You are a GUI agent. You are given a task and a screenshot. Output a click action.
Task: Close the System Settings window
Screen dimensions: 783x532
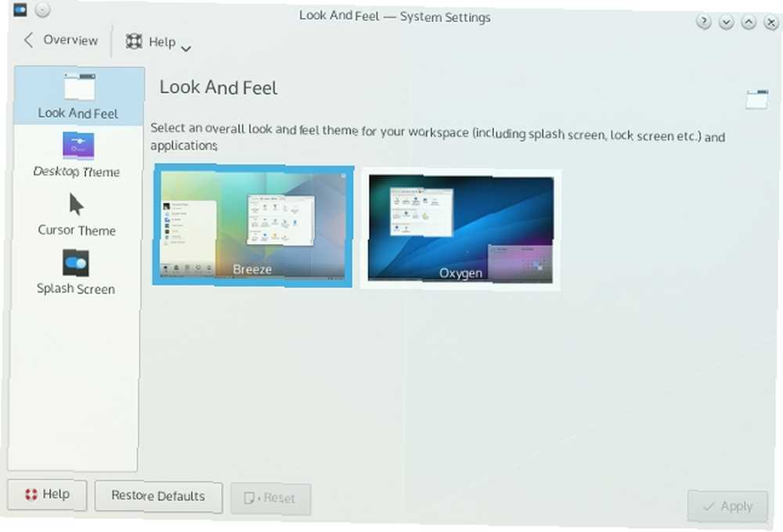[771, 23]
